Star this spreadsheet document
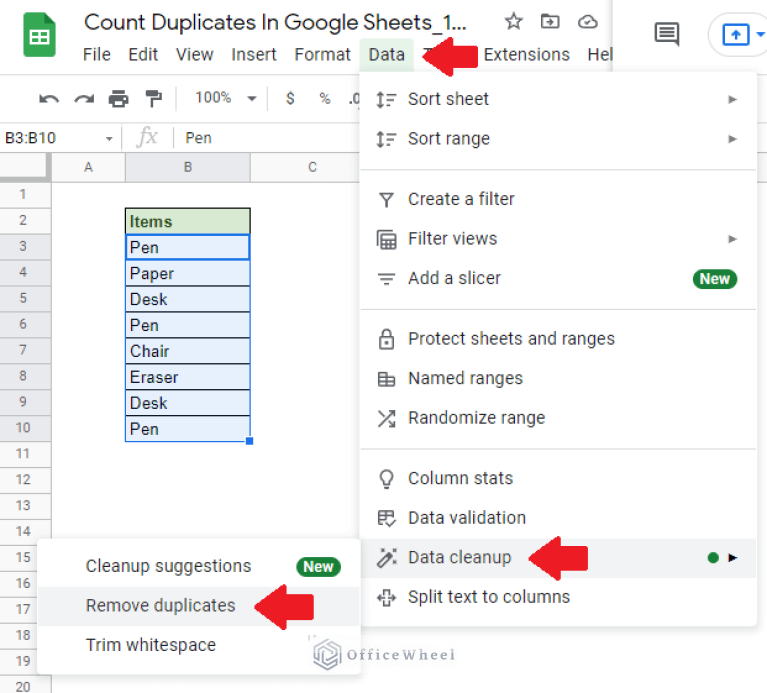 click(513, 21)
